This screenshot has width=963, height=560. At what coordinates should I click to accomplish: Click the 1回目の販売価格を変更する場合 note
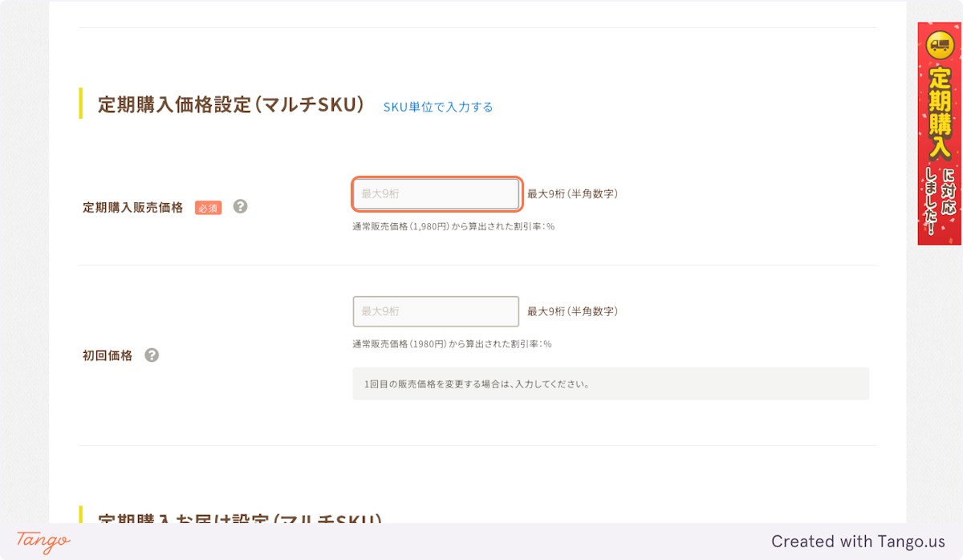click(x=611, y=383)
